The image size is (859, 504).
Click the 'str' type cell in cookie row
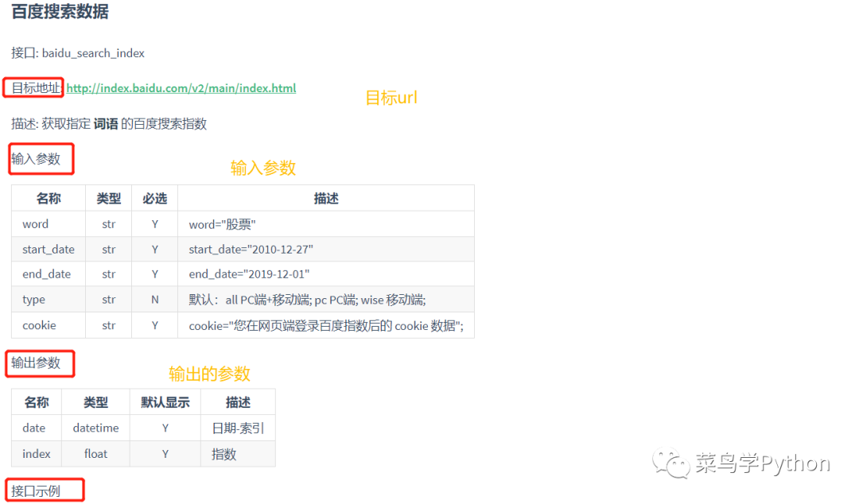[x=108, y=325]
